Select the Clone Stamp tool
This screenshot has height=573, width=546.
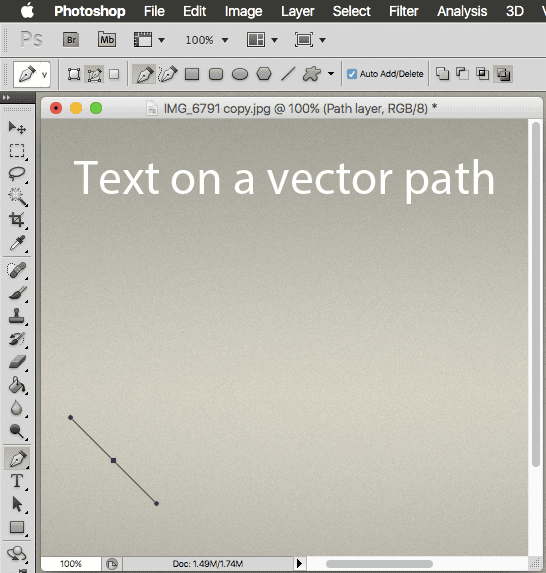click(17, 316)
